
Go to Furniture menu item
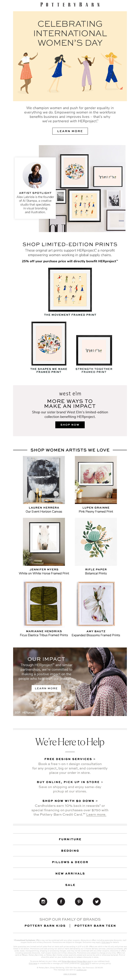(70, 839)
